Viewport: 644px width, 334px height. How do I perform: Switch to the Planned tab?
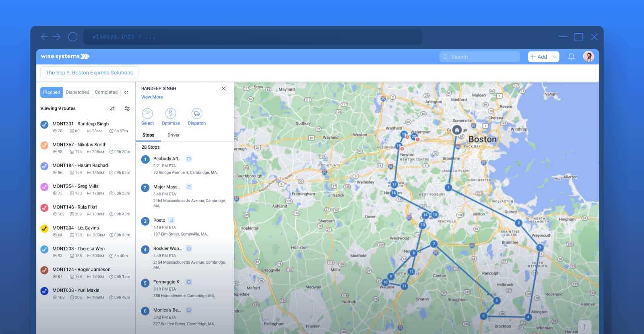point(52,92)
